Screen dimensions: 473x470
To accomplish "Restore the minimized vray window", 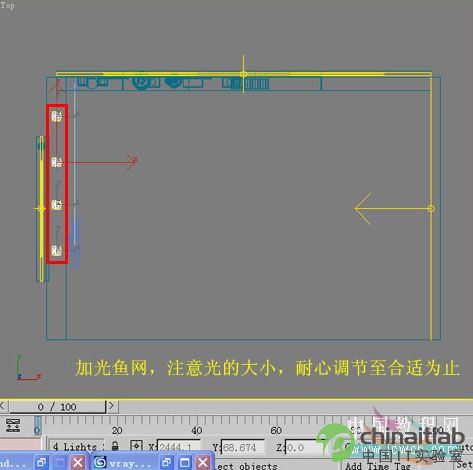I will pos(166,463).
